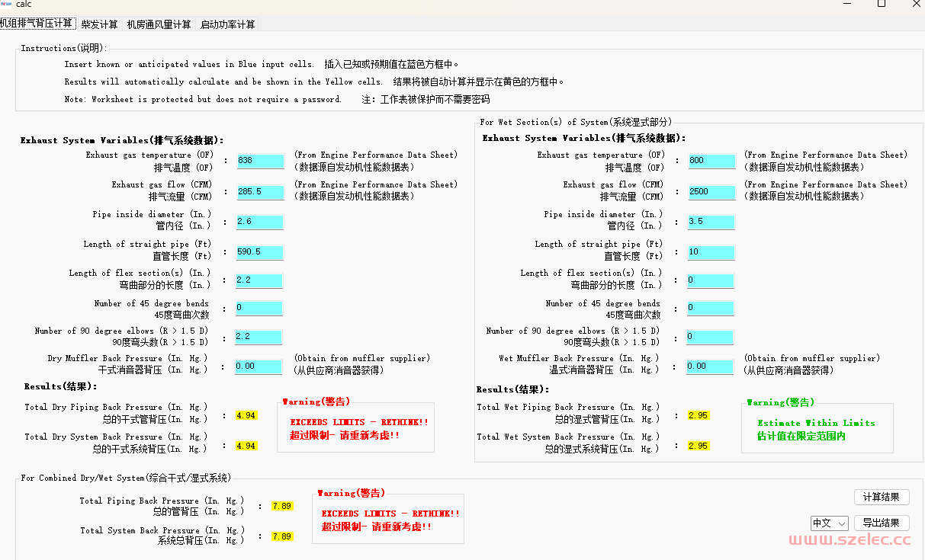The width and height of the screenshot is (925, 560).
Task: Edit wet exhaust gas flow field 2500
Action: [711, 192]
